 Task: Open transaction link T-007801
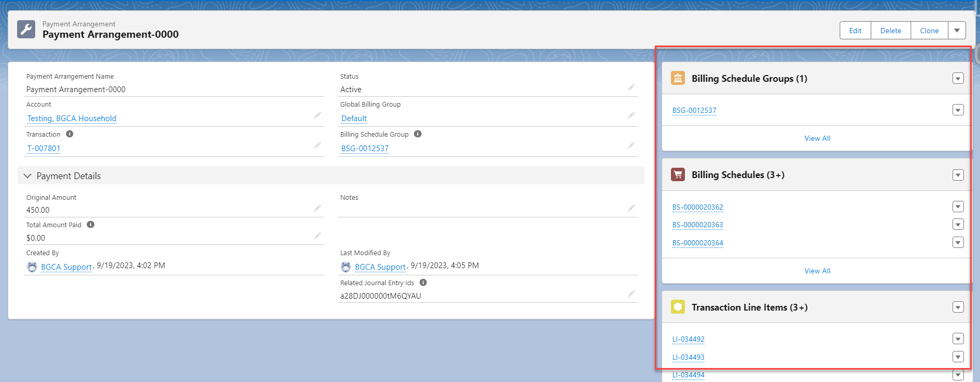tap(44, 149)
